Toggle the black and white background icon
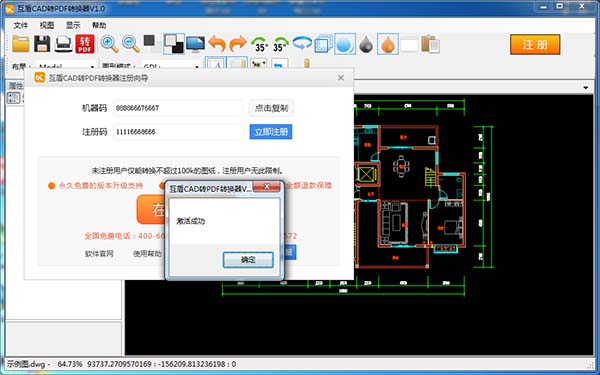600x375 pixels. click(174, 44)
